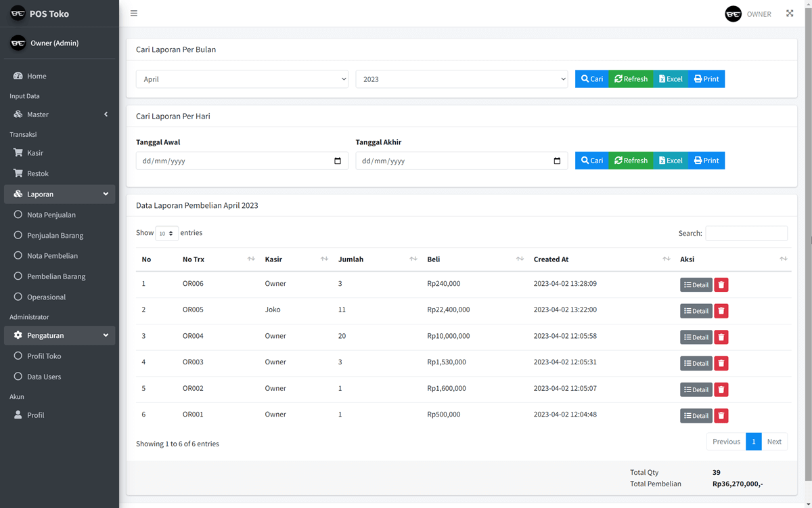Click the Excel export button for monthly report
The image size is (812, 508).
[670, 79]
